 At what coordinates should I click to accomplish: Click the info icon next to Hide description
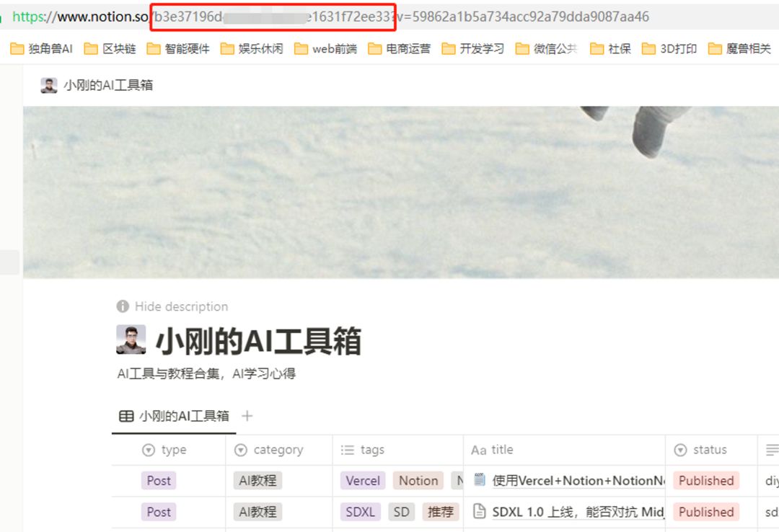[123, 306]
